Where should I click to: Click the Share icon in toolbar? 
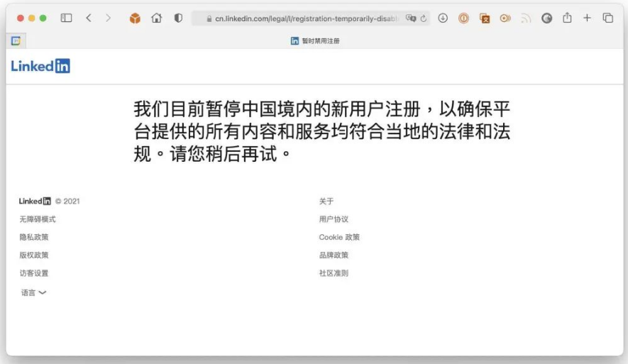(x=567, y=18)
